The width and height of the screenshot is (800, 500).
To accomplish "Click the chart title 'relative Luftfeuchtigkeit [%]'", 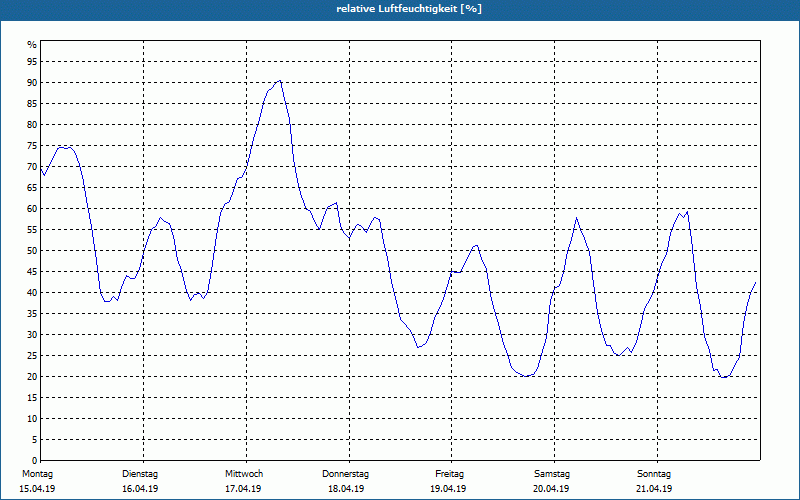I will 409,9.
